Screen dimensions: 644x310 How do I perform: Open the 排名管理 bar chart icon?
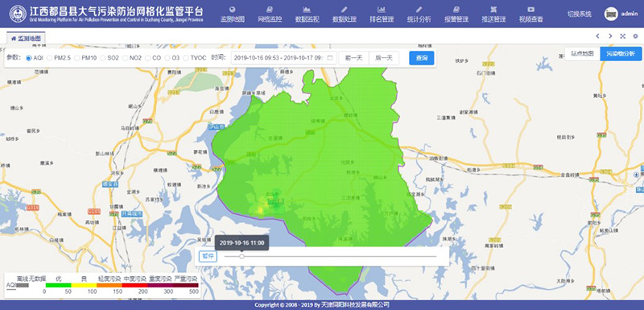382,9
